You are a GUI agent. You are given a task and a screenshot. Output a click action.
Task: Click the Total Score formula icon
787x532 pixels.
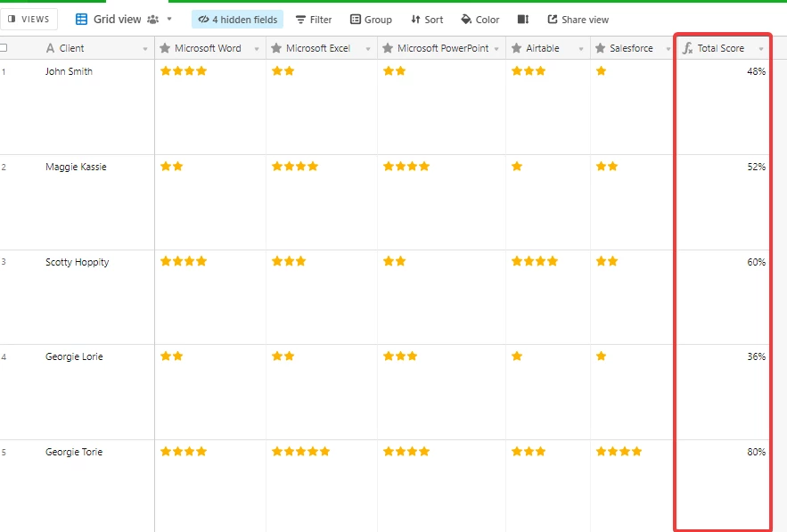pyautogui.click(x=687, y=48)
